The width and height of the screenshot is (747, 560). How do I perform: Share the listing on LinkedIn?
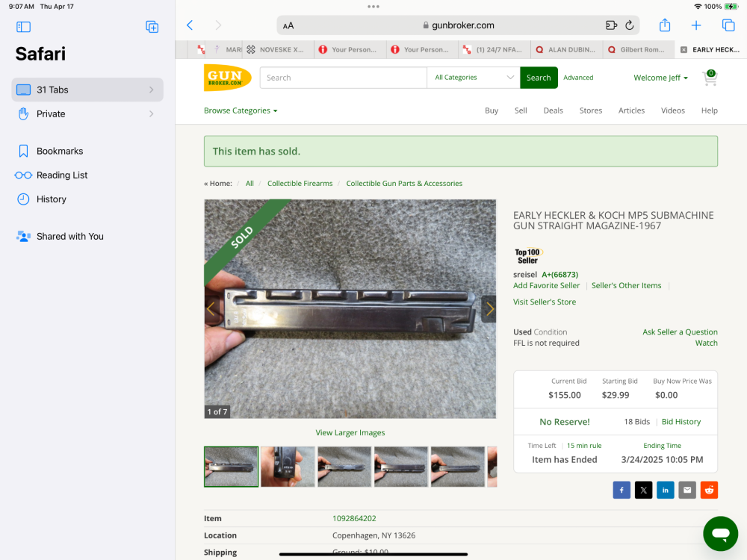tap(665, 490)
